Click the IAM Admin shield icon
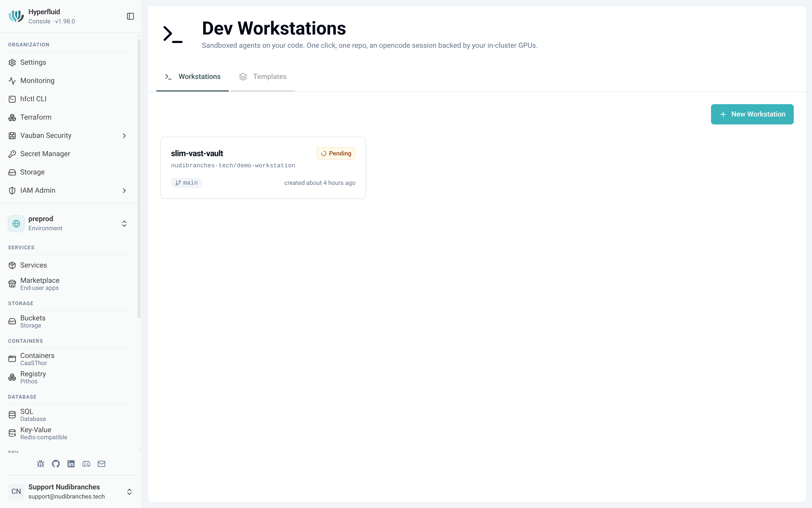 [12, 191]
